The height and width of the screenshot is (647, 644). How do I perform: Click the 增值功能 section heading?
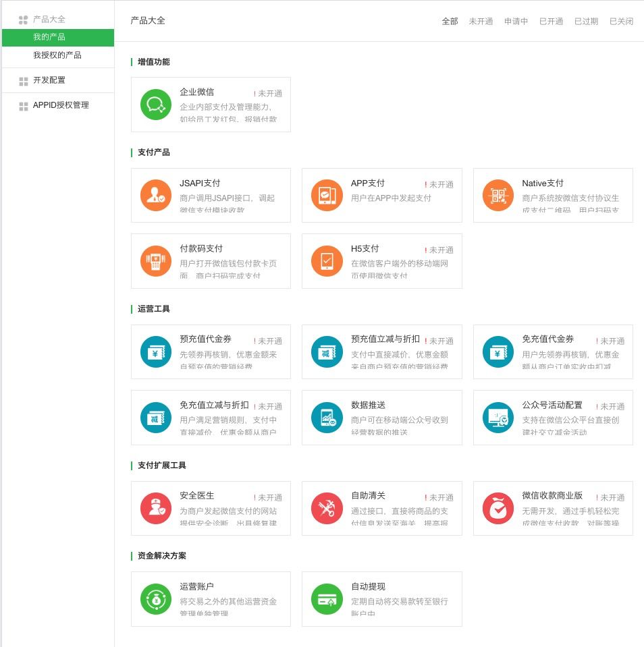[153, 62]
